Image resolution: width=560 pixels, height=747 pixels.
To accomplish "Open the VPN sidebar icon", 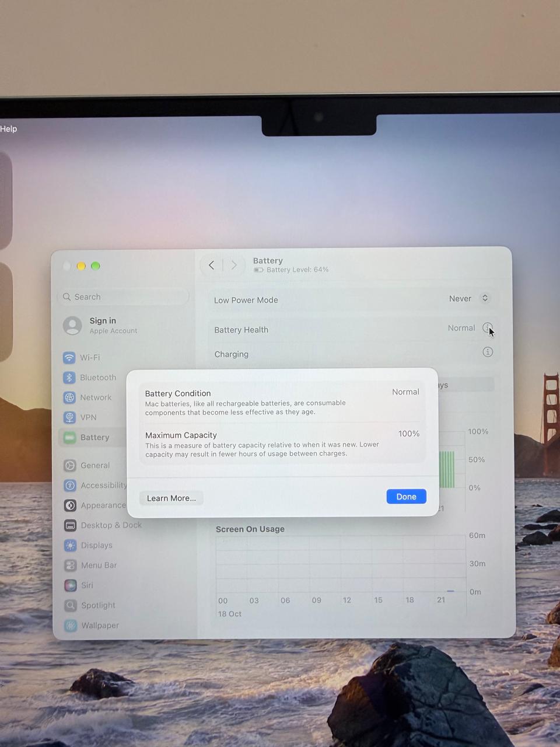I will coord(69,417).
